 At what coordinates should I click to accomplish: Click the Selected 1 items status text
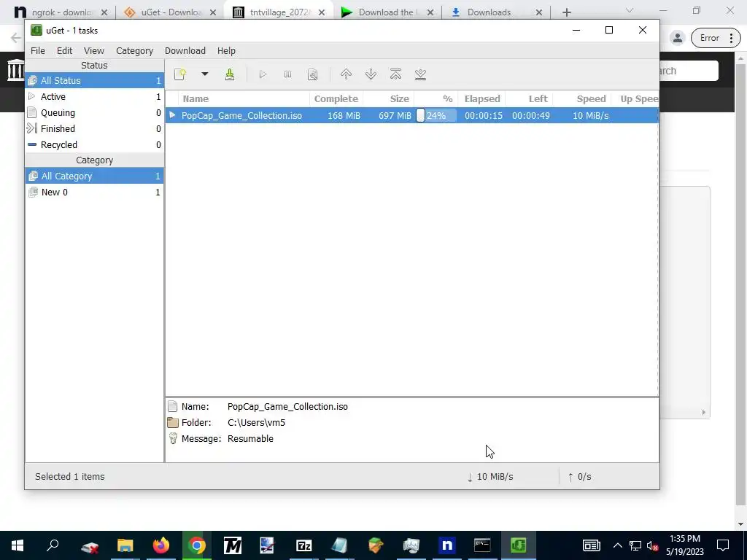click(x=69, y=477)
